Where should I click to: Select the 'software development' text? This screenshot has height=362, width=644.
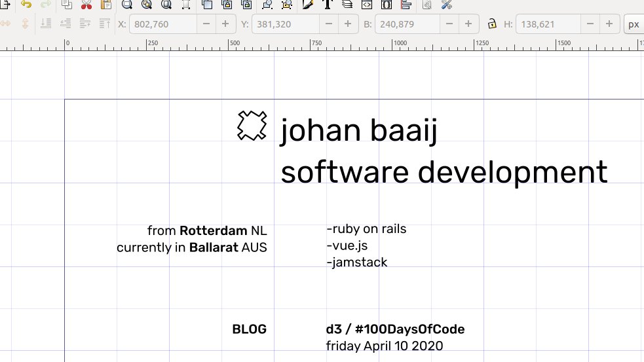pos(444,172)
